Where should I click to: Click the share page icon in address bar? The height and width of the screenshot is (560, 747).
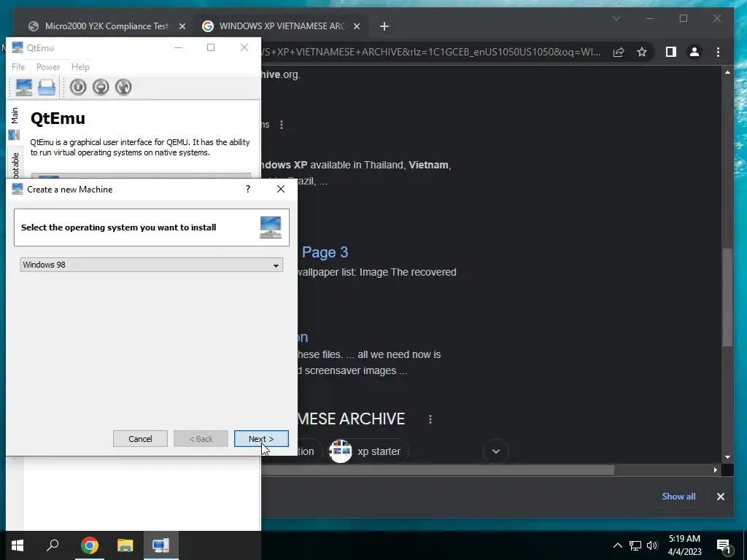click(619, 52)
